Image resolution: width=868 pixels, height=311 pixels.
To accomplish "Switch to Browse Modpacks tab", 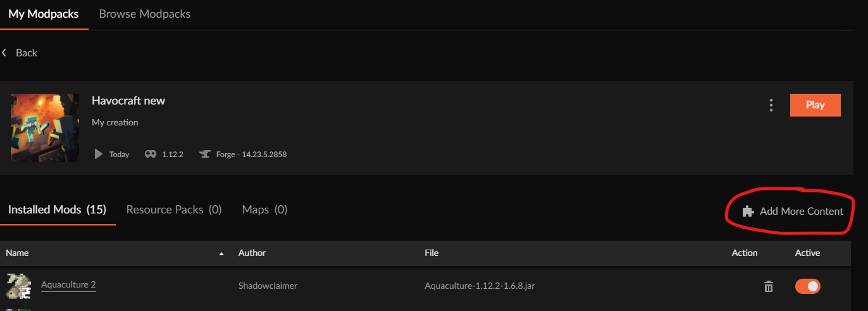I will point(145,13).
